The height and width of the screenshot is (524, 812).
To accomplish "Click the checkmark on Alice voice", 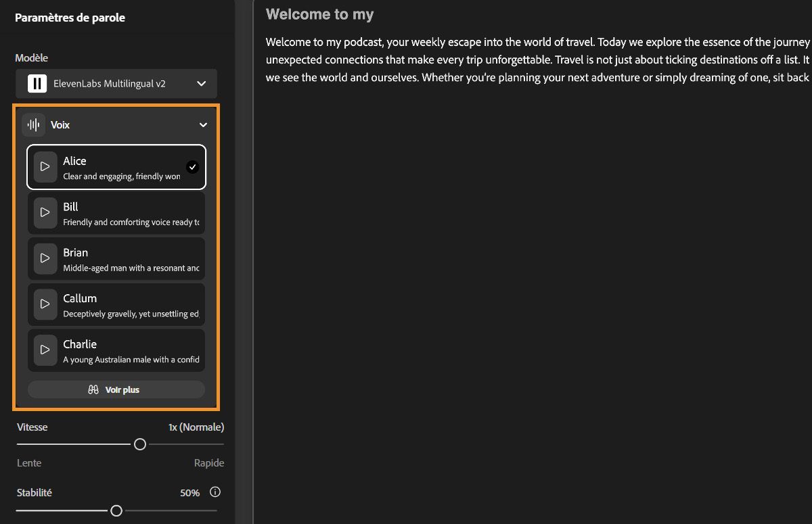I will [x=193, y=167].
